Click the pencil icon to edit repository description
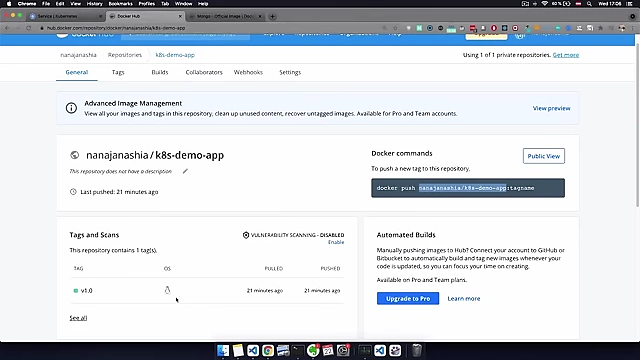Viewport: 640px width, 360px height. point(185,171)
